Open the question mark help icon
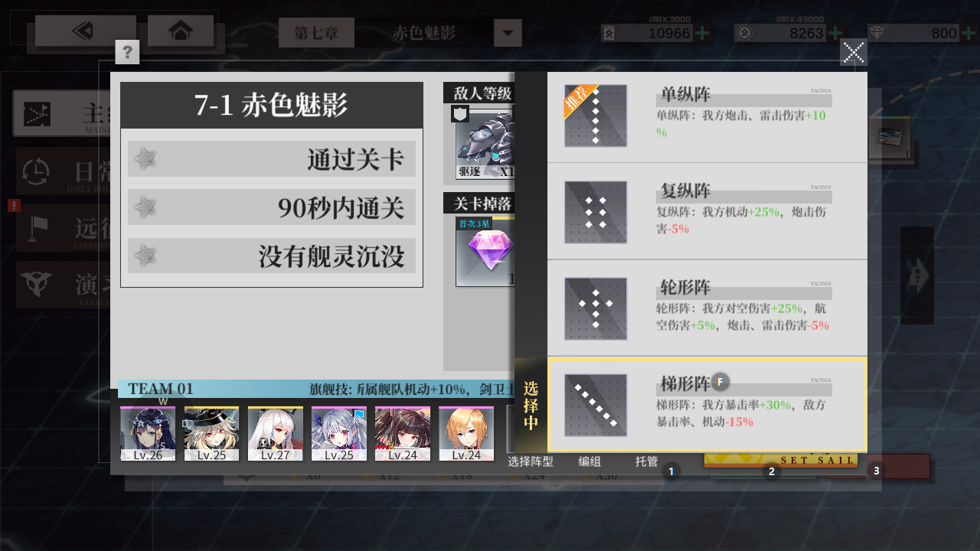 click(127, 51)
